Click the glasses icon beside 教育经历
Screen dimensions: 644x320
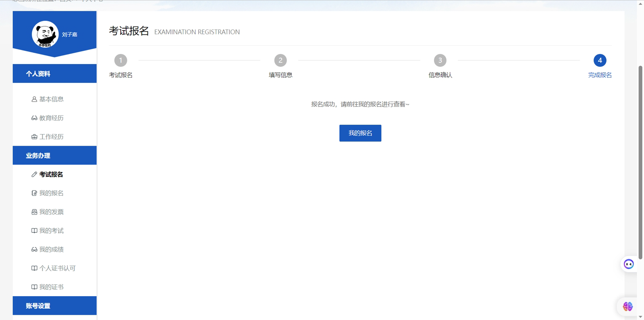(34, 118)
